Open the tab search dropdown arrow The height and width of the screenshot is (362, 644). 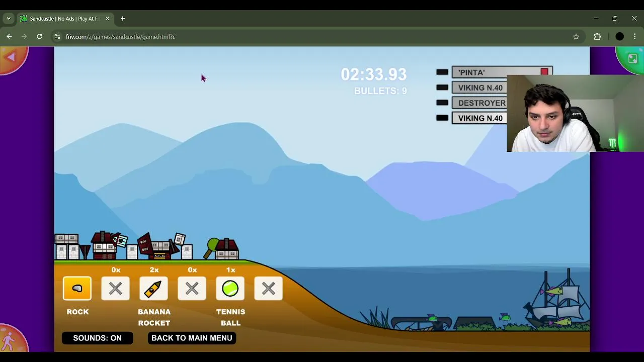[x=9, y=19]
